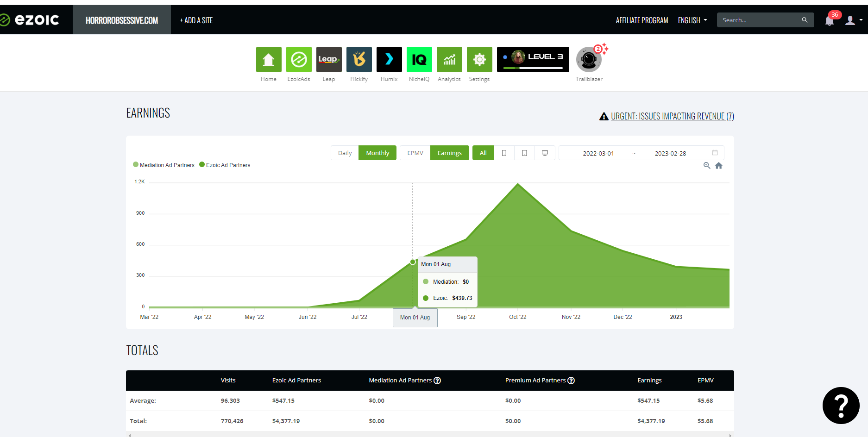Click the Level 3 badge
This screenshot has width=868, height=437.
point(533,59)
